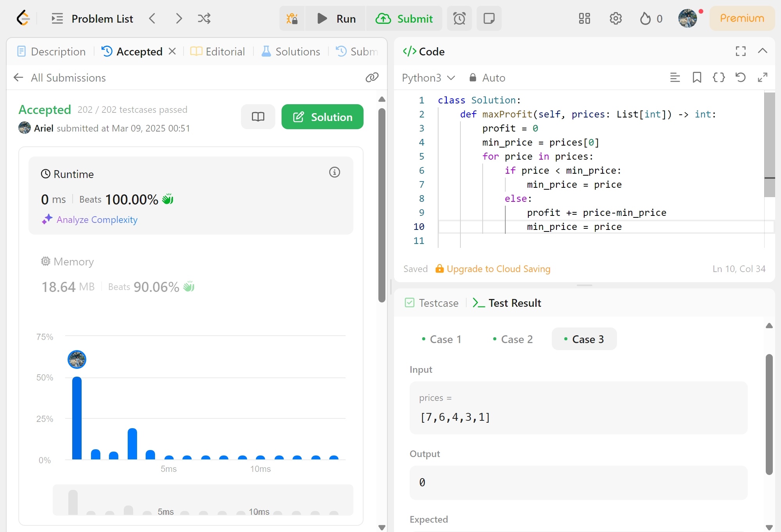Open the layout grid icon
The width and height of the screenshot is (781, 532).
pyautogui.click(x=584, y=18)
